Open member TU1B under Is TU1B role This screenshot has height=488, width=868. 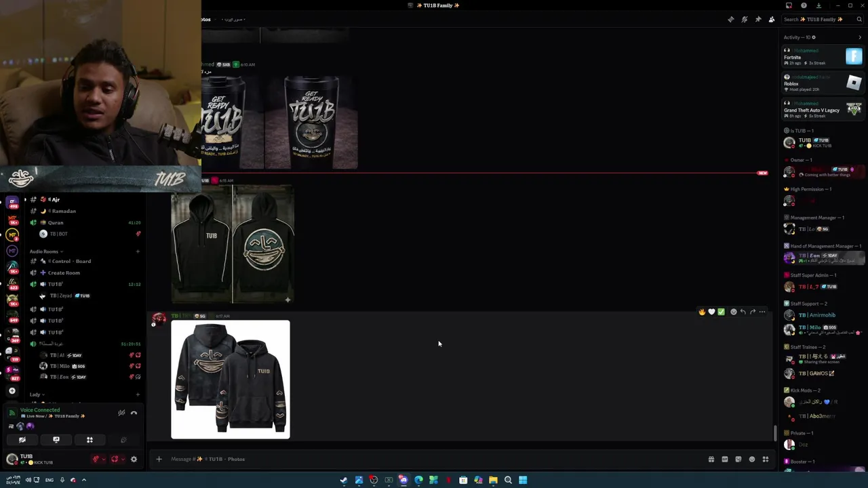[x=823, y=142]
